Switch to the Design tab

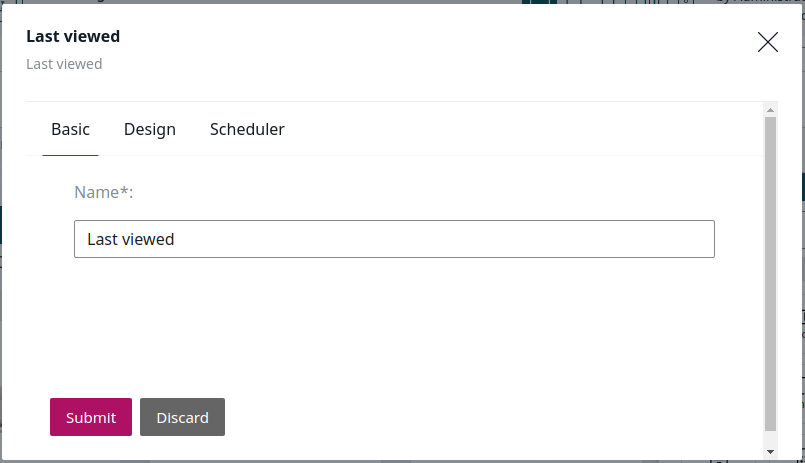pyautogui.click(x=149, y=129)
